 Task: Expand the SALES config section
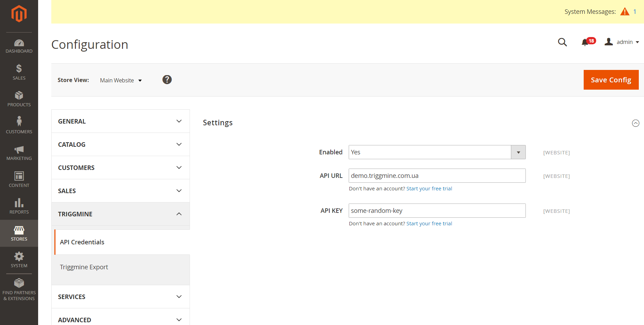121,191
